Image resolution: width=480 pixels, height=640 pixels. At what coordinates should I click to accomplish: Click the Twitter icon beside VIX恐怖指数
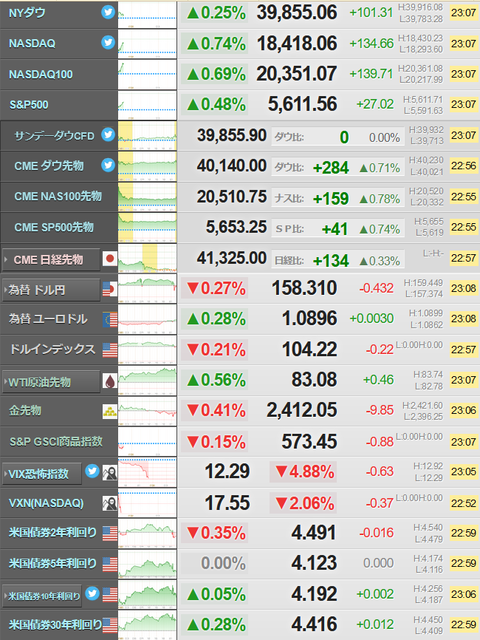92,471
